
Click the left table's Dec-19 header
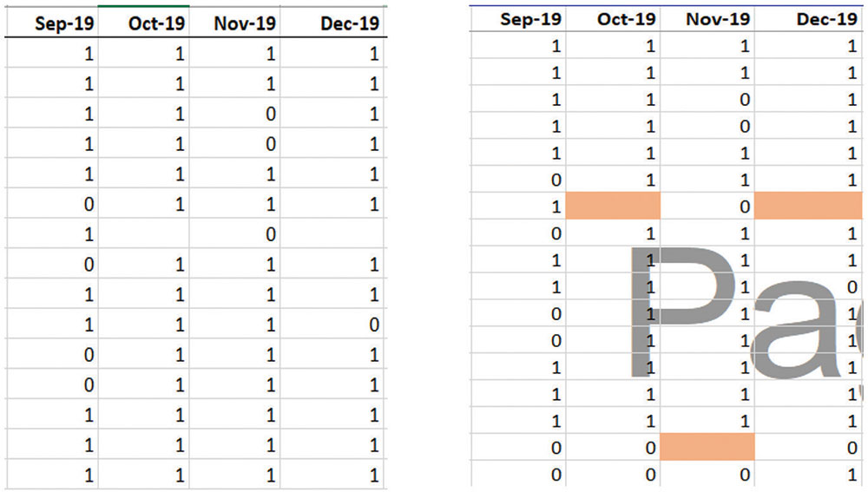(349, 24)
